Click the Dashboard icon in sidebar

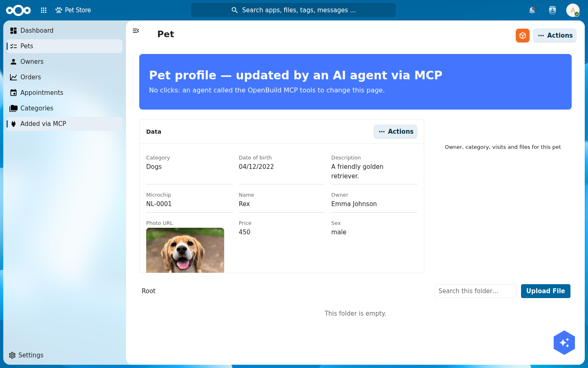click(x=13, y=31)
